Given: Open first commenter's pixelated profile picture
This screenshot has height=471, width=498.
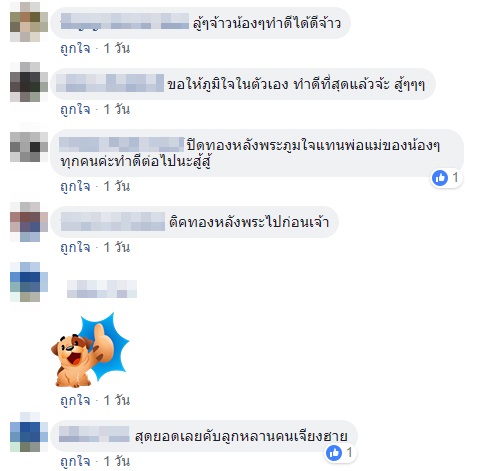Looking at the screenshot, I should pos(29,22).
